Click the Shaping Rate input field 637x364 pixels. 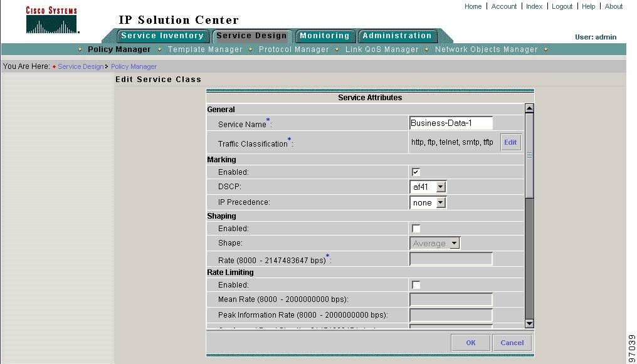(451, 259)
